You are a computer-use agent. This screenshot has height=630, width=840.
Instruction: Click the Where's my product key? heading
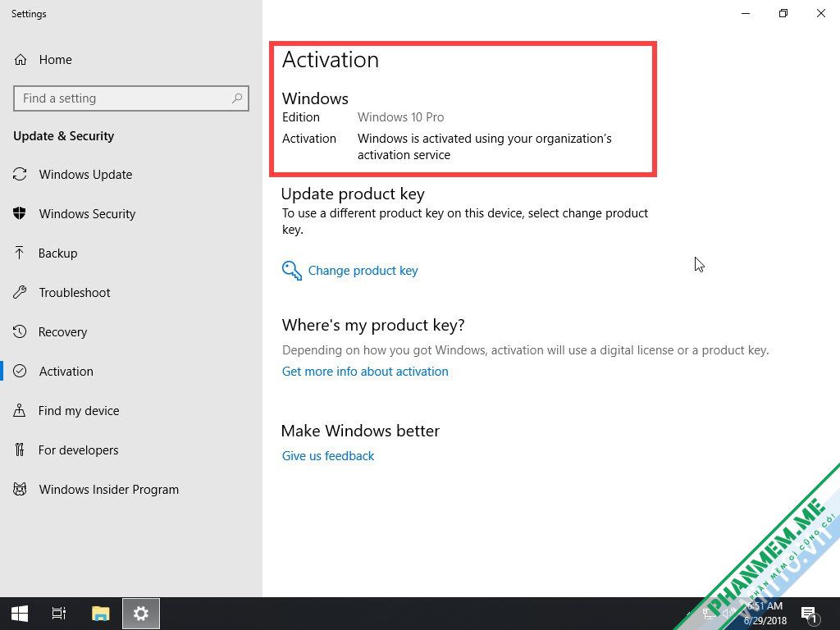click(373, 325)
